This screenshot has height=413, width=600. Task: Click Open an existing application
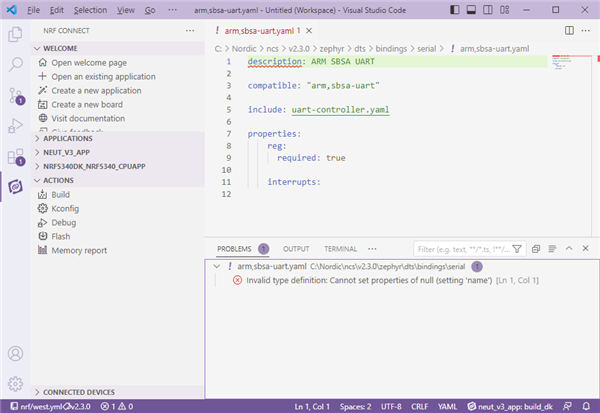[103, 77]
